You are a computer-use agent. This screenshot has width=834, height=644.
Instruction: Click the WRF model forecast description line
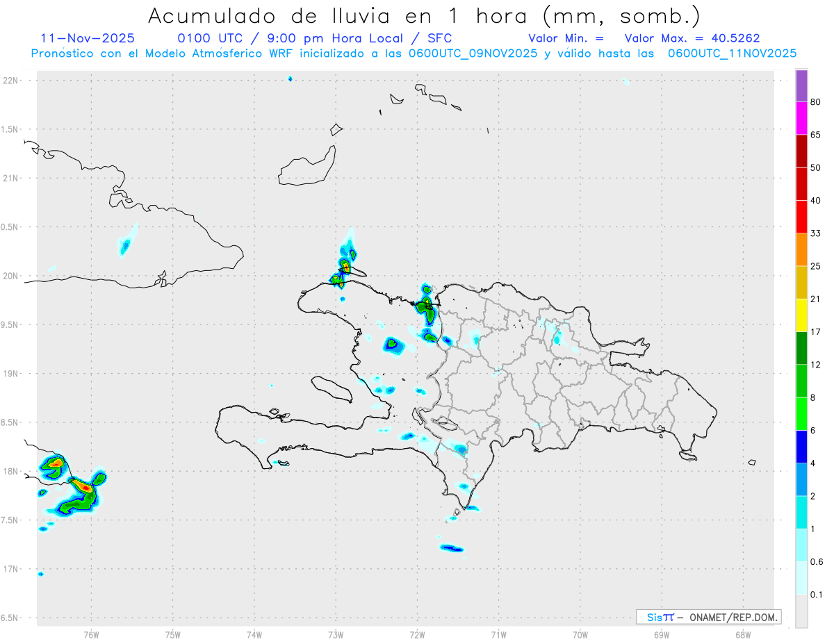coord(414,53)
